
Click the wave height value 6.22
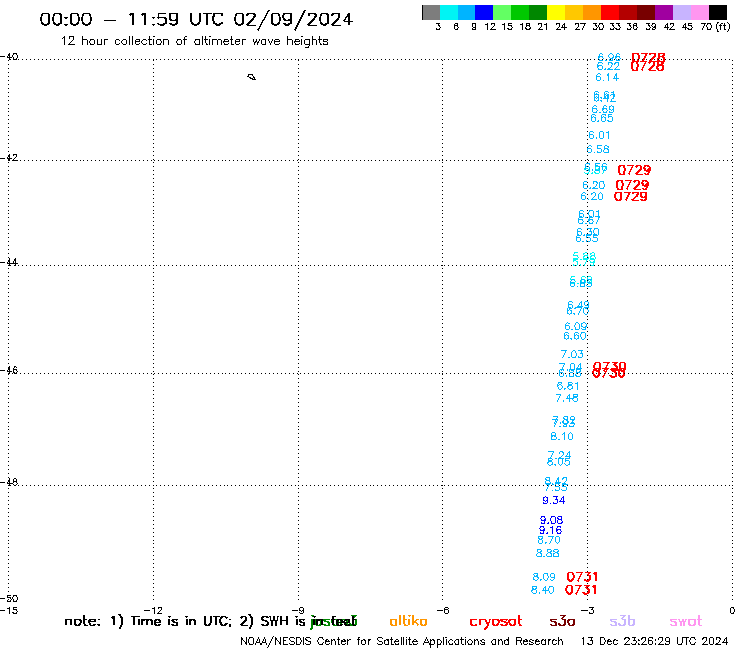click(608, 67)
